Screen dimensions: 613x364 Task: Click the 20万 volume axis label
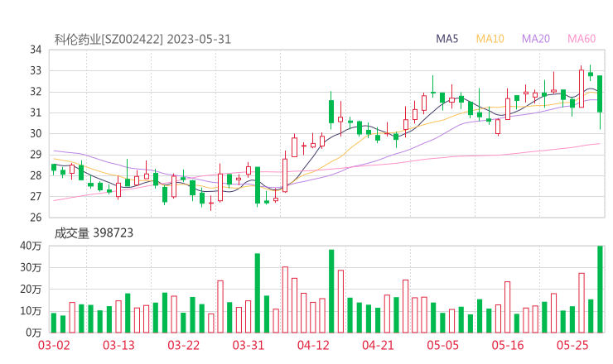coord(31,290)
